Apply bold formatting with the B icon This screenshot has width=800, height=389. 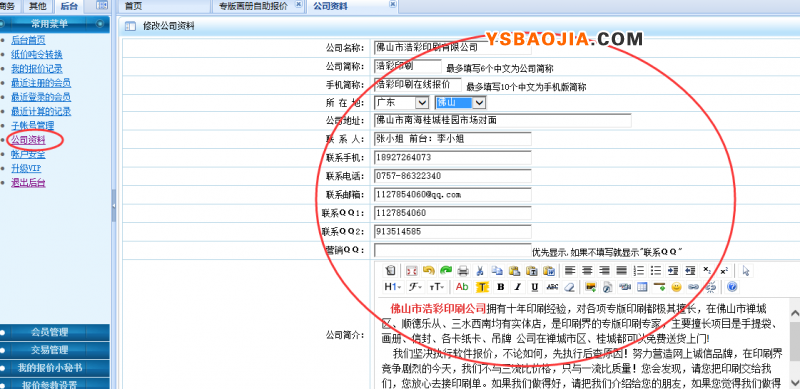(x=501, y=287)
